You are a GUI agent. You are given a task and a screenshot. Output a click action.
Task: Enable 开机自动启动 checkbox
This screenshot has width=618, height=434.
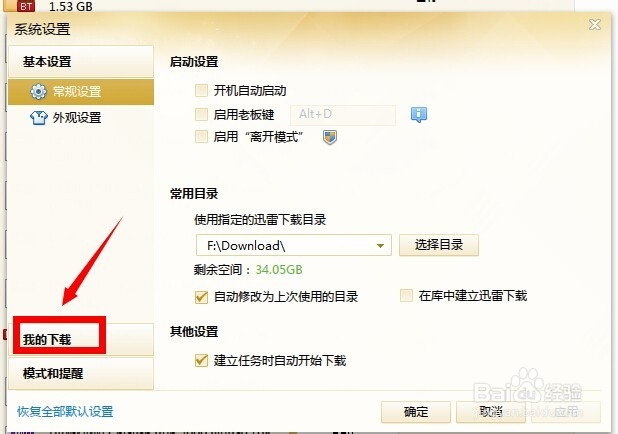coord(201,90)
